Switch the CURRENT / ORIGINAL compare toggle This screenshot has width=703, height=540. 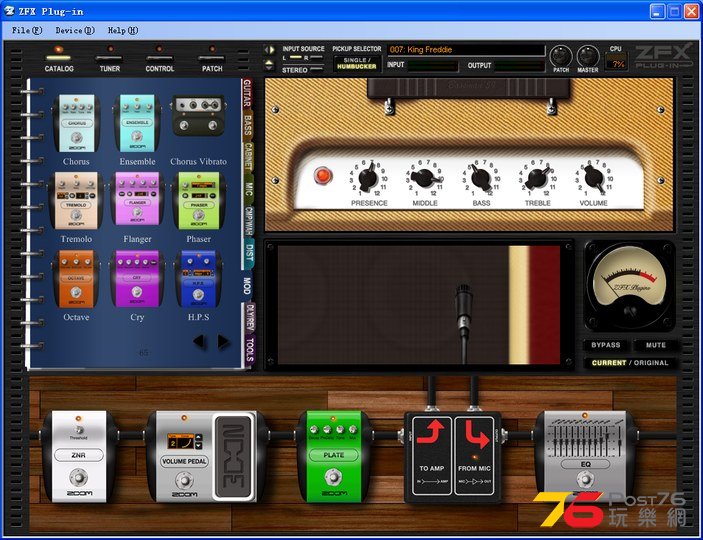tap(630, 363)
